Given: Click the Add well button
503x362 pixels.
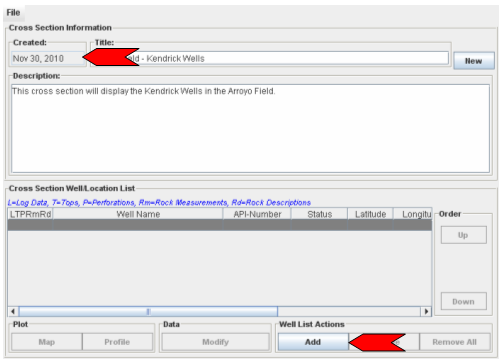Looking at the screenshot, I should pyautogui.click(x=313, y=342).
